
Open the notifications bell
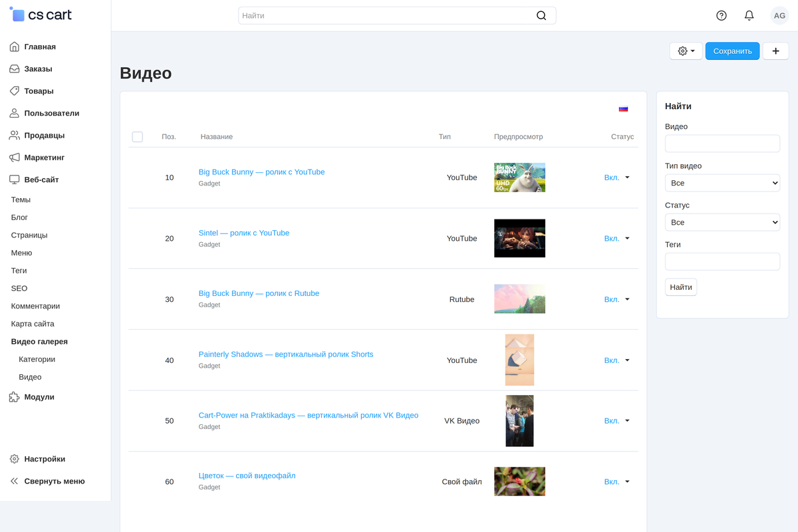(x=749, y=15)
